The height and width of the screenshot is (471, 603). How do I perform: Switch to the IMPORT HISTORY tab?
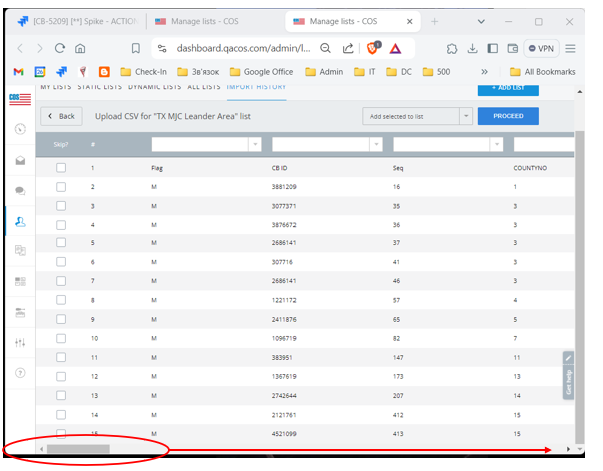tap(256, 88)
